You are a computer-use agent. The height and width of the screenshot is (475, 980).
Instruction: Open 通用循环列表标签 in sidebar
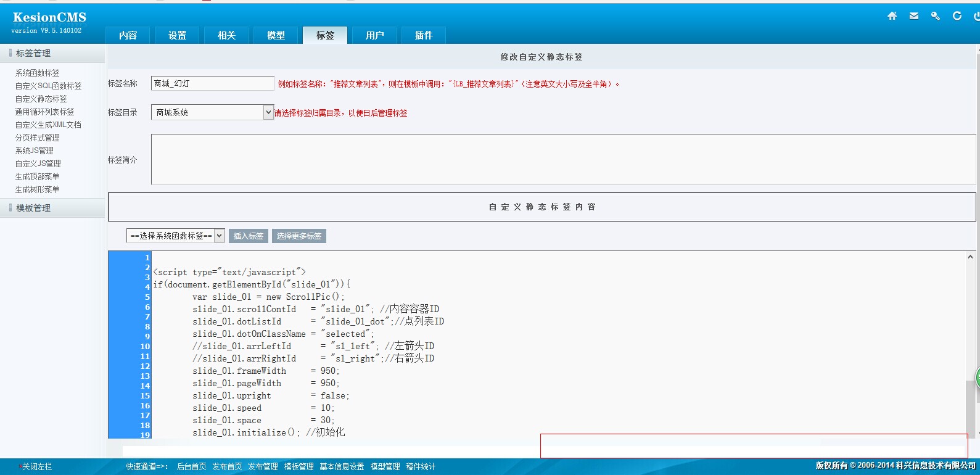45,112
